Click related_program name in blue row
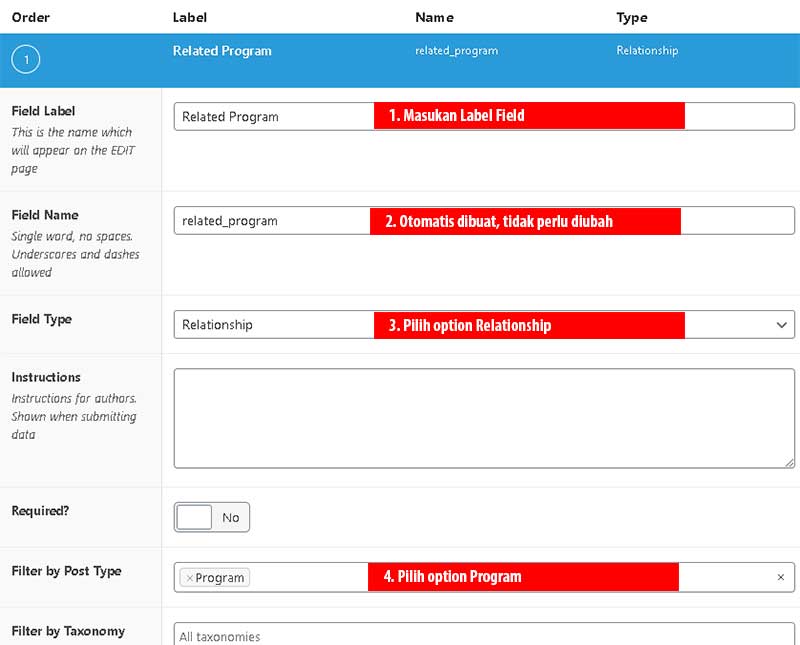Image resolution: width=800 pixels, height=645 pixels. (456, 51)
